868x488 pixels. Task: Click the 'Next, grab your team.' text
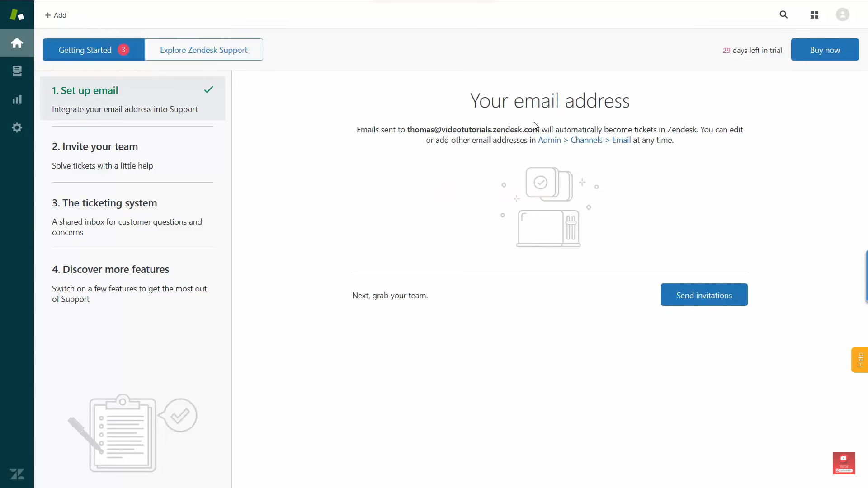point(390,296)
